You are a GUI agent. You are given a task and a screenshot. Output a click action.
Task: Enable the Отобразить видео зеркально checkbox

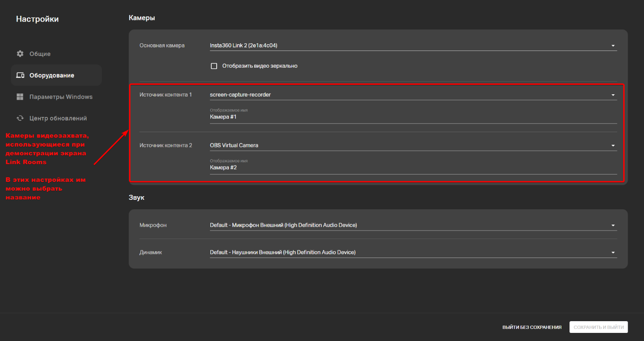tap(214, 66)
